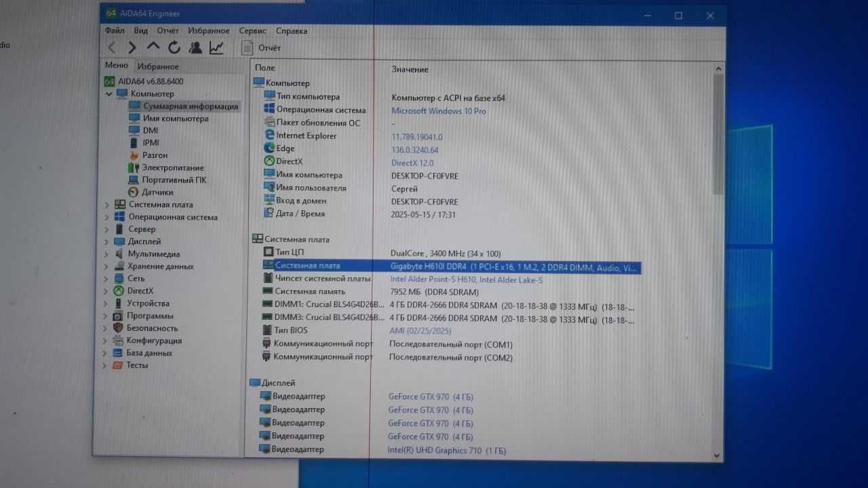Screen dimensions: 868x488
Task: Expand Хранение данных tree node
Action: [107, 266]
